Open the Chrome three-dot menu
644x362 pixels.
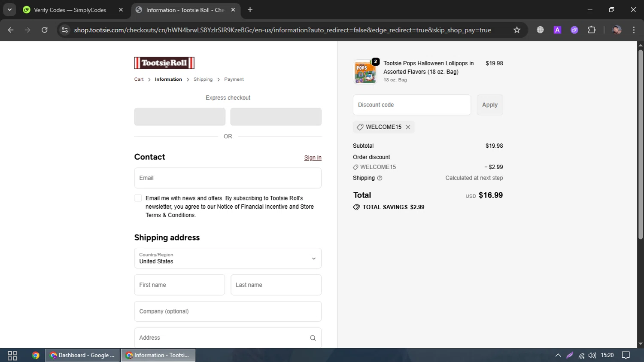(x=634, y=30)
